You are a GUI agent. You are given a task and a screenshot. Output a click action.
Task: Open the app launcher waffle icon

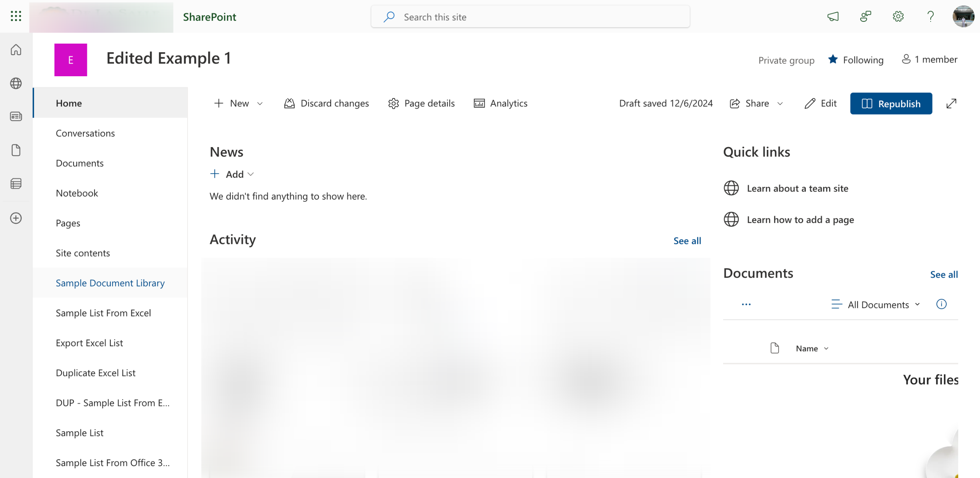point(16,16)
